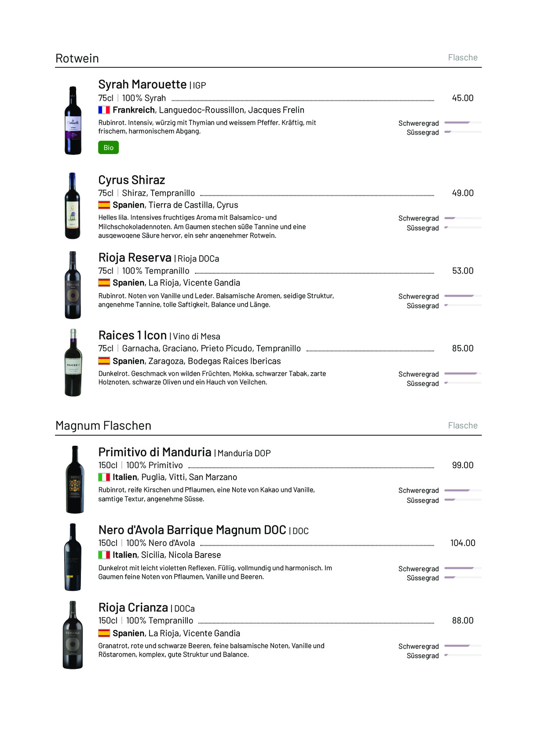Open the Rioja Reserva wine title
This screenshot has width=537, height=756.
[x=135, y=257]
